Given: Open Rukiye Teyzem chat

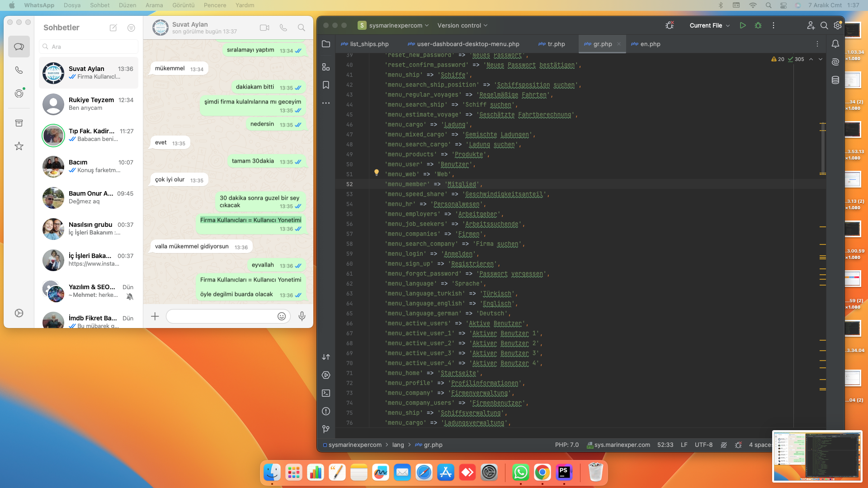Looking at the screenshot, I should click(89, 104).
